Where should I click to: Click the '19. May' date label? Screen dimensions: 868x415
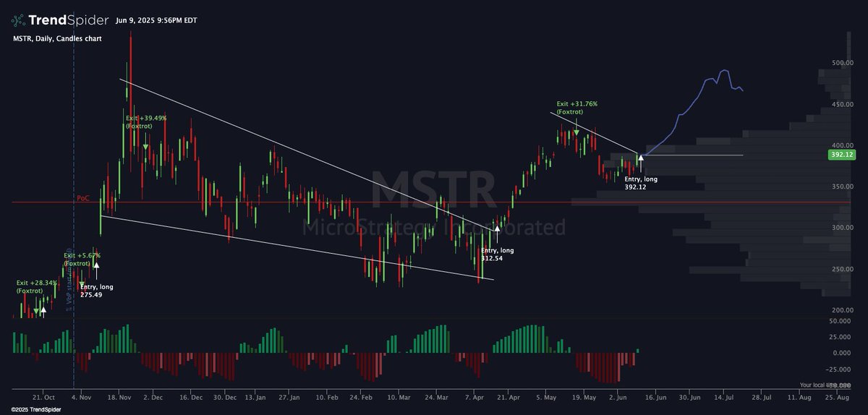pos(583,398)
